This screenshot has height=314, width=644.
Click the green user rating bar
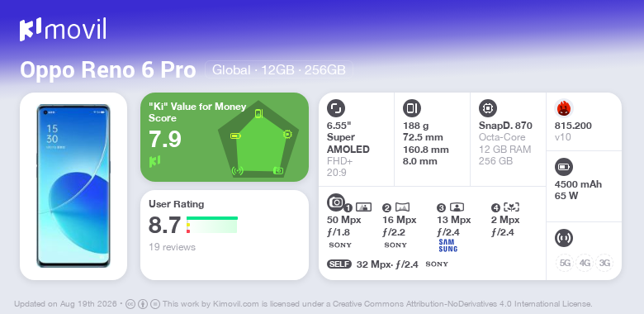pyautogui.click(x=212, y=218)
